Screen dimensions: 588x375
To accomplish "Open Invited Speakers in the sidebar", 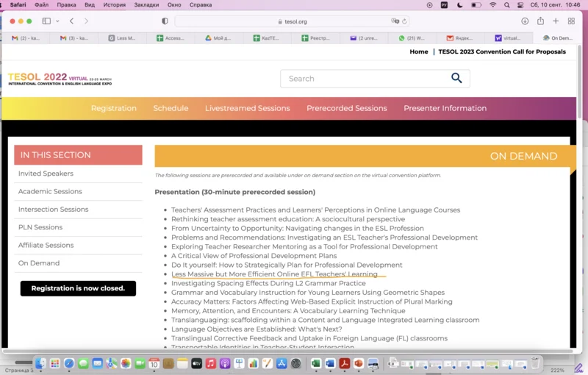I will (46, 174).
